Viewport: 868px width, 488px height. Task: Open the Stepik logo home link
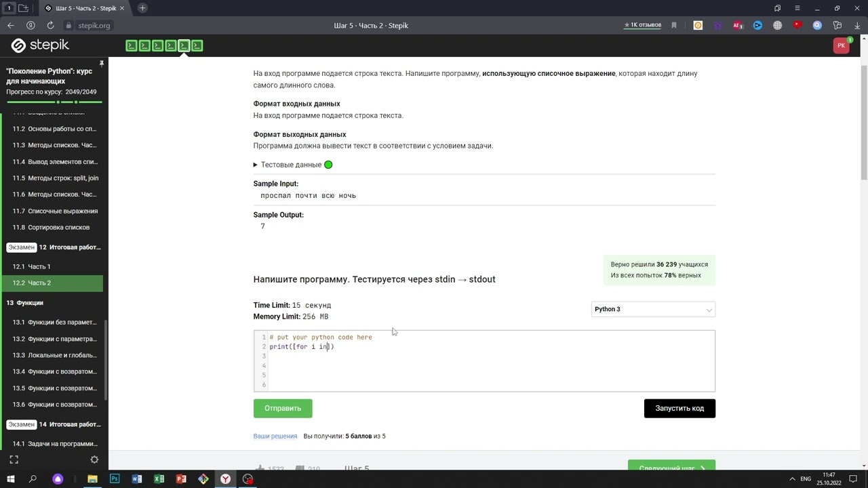pyautogui.click(x=40, y=45)
